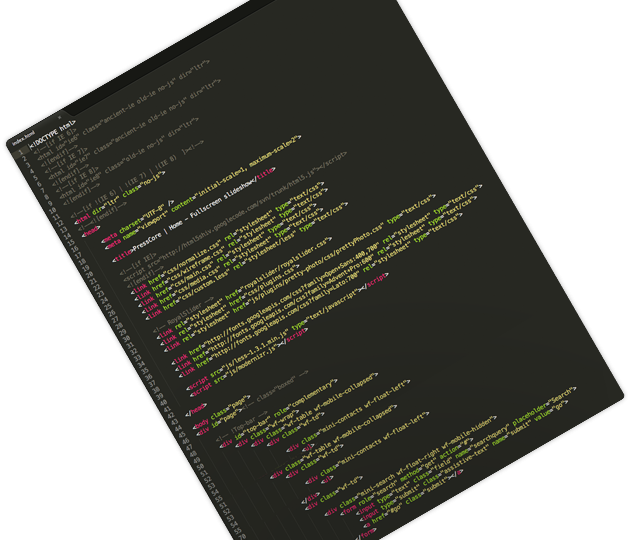Screen dimensions: 630x540
Task: Place cursor on the DOCTYPE html line
Action: pyautogui.click(x=52, y=135)
